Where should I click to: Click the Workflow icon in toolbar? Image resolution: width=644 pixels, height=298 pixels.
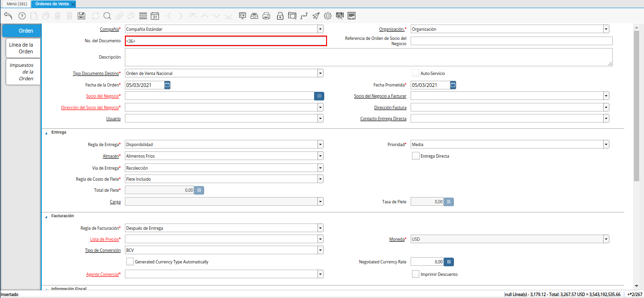coord(304,16)
